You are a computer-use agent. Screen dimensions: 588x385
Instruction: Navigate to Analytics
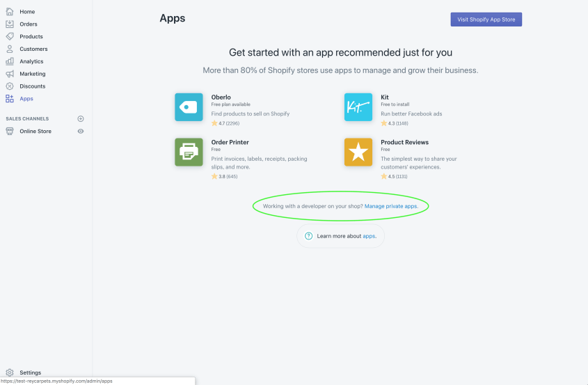pos(31,61)
